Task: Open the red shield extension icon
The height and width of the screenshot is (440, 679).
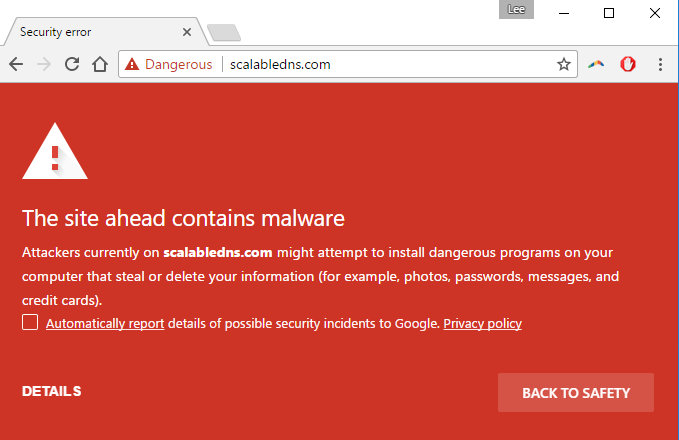Action: [627, 64]
